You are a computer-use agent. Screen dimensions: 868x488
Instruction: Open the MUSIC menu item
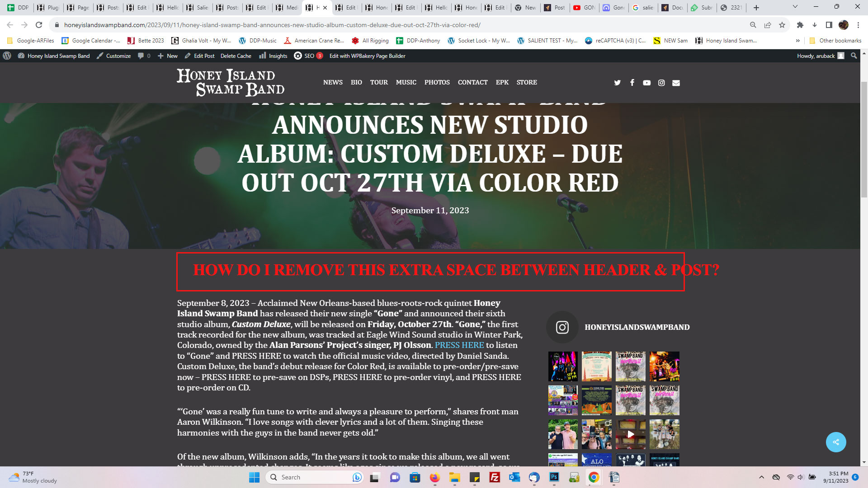click(x=406, y=82)
